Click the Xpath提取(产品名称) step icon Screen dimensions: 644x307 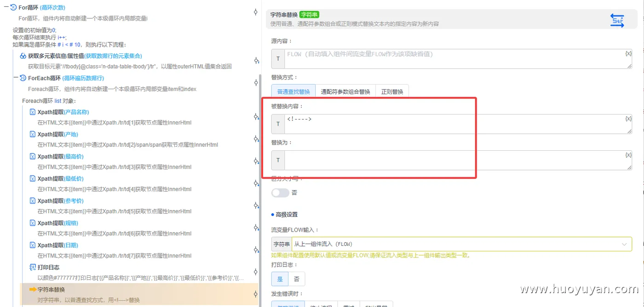33,112
